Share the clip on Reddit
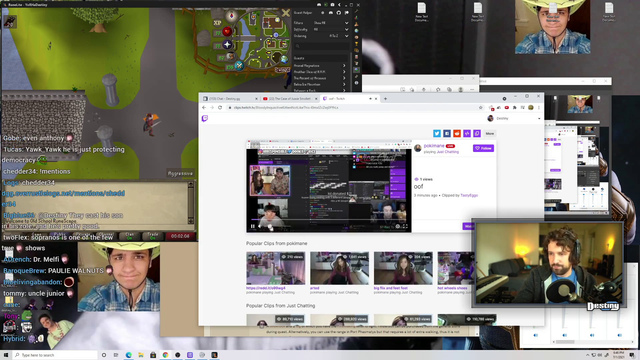Image resolution: width=640 pixels, height=360 pixels. tap(457, 133)
